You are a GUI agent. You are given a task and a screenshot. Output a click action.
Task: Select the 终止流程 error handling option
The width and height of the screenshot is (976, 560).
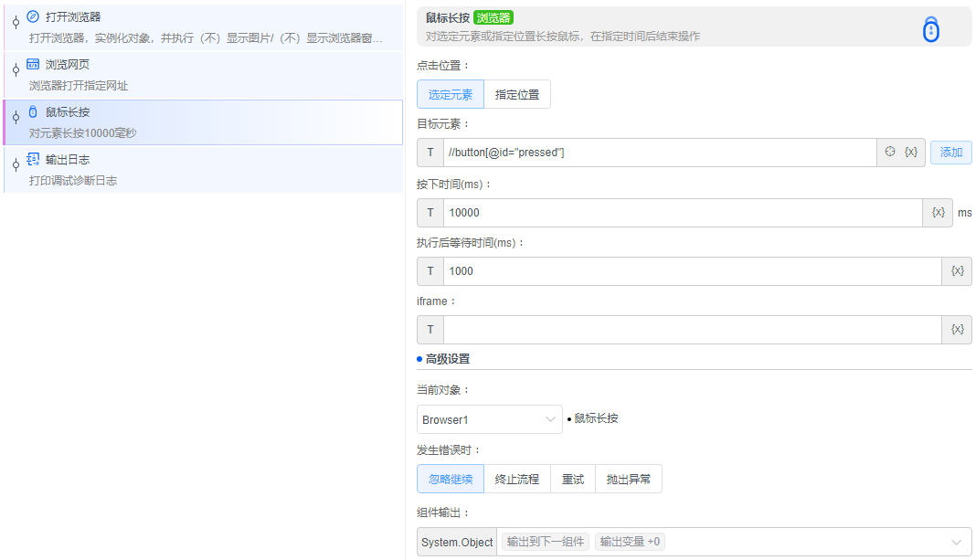[x=517, y=478]
